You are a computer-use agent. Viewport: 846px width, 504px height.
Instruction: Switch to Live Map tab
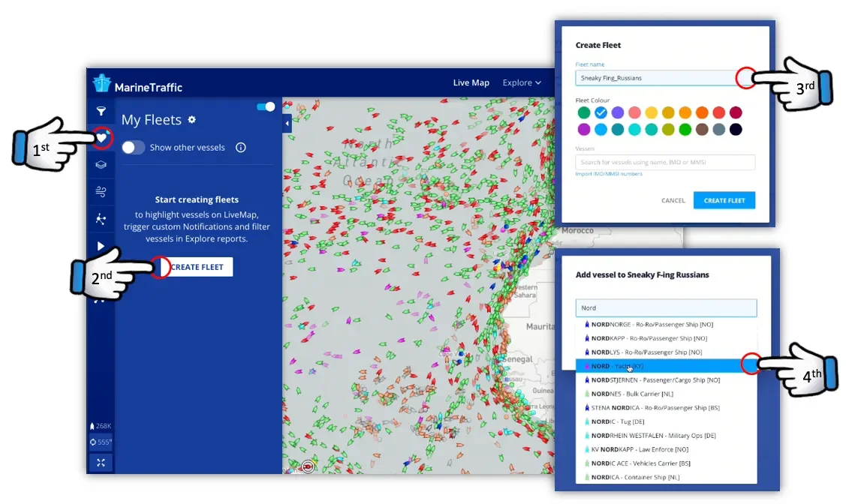click(471, 82)
